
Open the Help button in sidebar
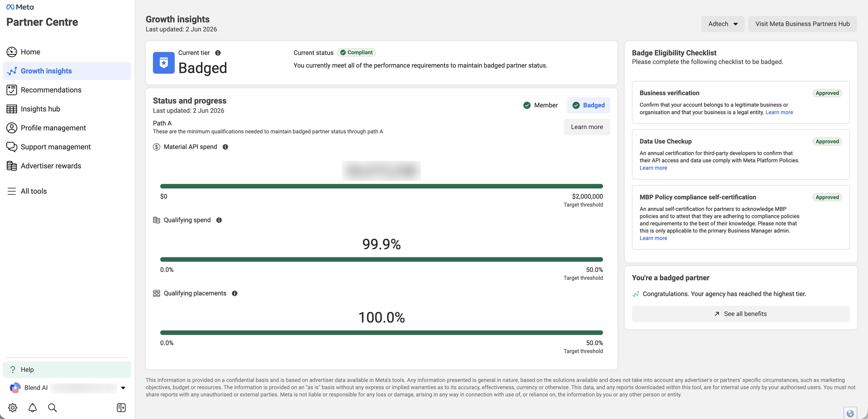pyautogui.click(x=67, y=369)
